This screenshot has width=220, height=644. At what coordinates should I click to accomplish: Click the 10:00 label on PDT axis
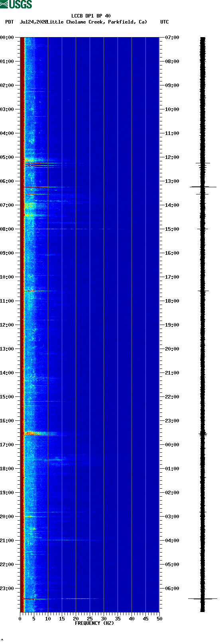tap(7, 277)
